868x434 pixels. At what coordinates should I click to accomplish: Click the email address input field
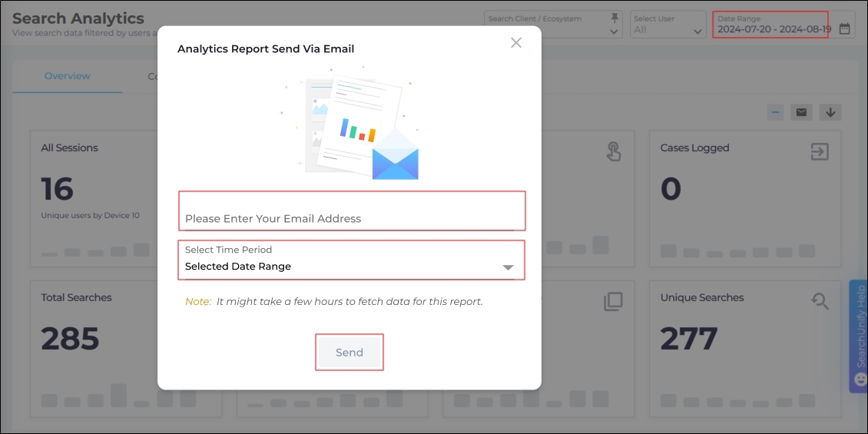350,218
